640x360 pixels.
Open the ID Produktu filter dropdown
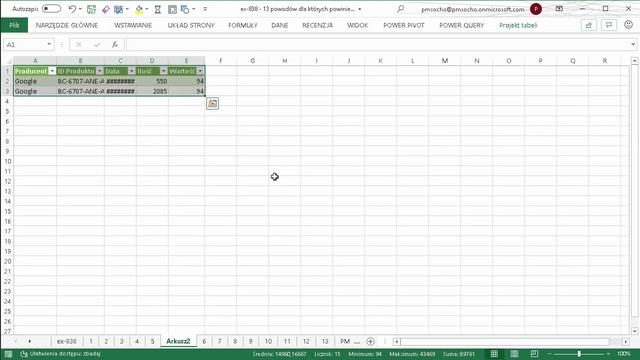100,71
